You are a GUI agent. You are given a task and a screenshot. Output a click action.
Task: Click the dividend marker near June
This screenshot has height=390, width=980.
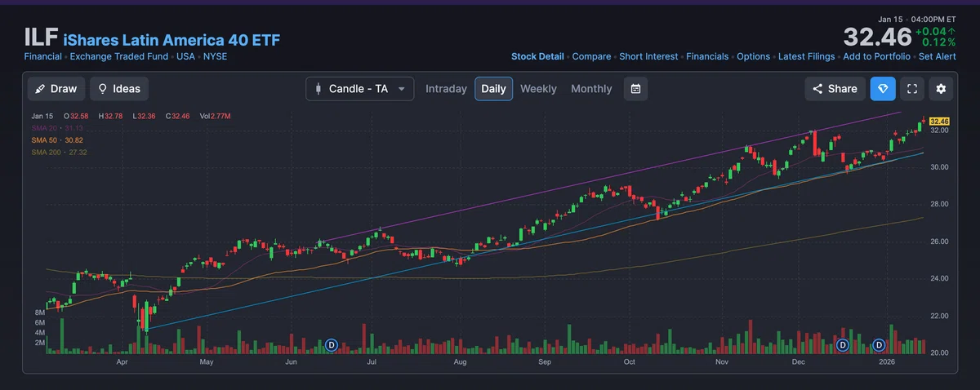click(x=331, y=345)
